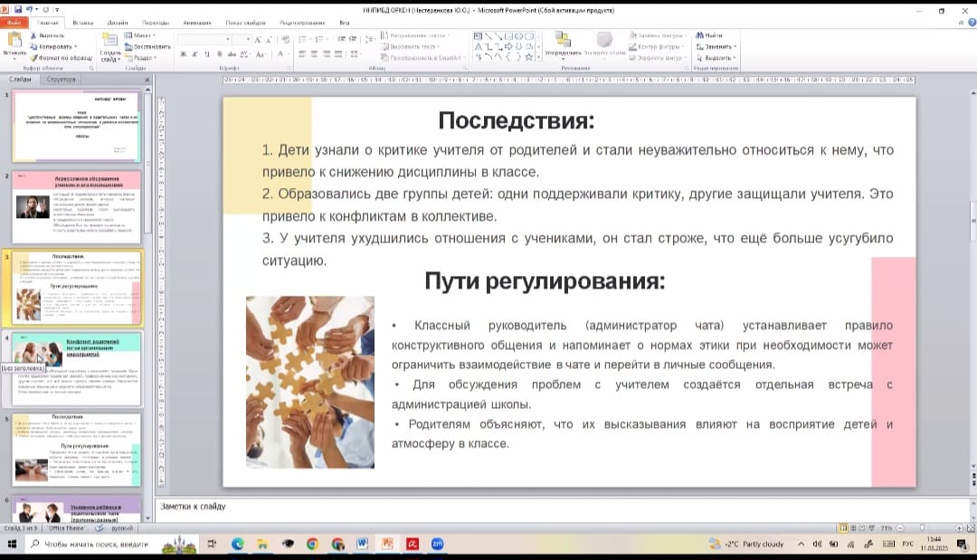Open the Файл (File) menu
The height and width of the screenshot is (560, 977).
pyautogui.click(x=14, y=22)
